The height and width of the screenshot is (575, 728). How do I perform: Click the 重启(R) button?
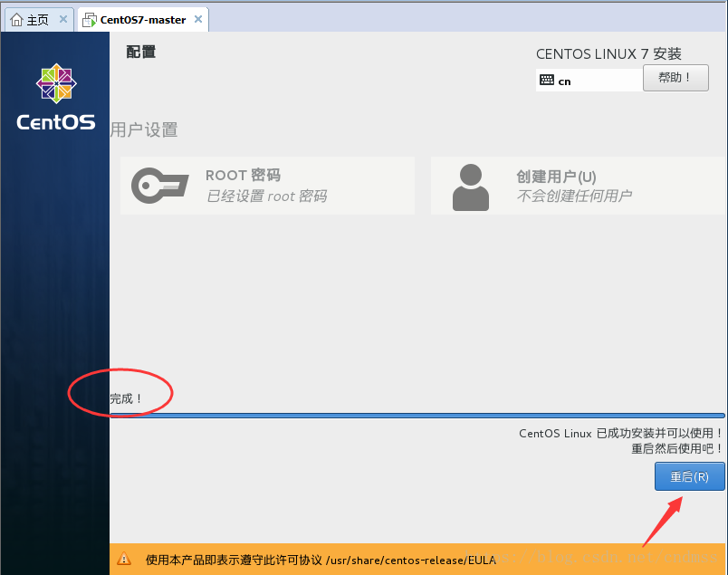click(690, 476)
